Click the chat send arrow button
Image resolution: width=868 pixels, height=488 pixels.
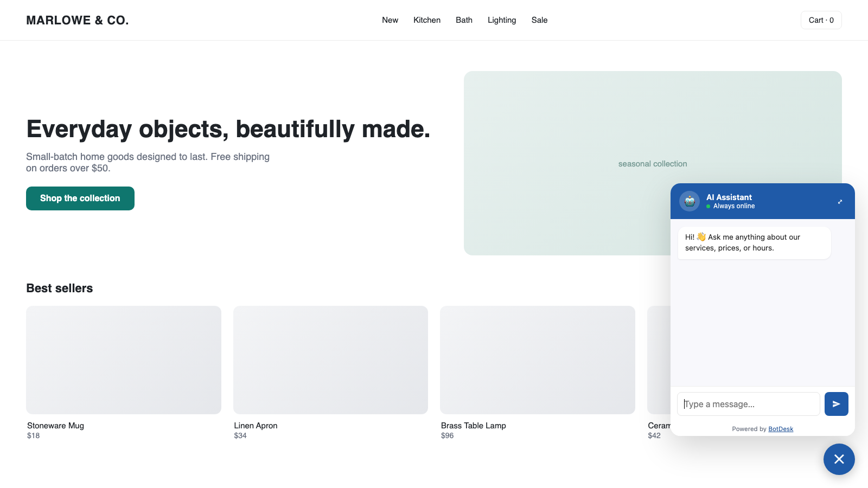coord(836,404)
